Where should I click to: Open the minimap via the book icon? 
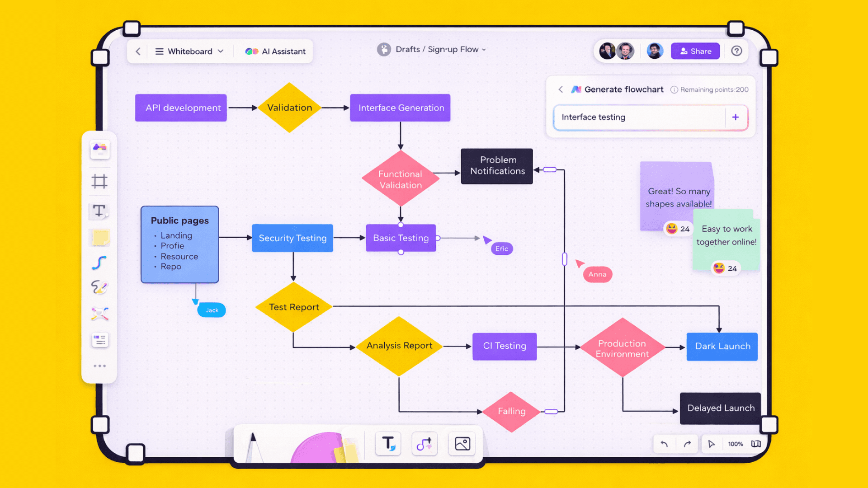point(756,444)
